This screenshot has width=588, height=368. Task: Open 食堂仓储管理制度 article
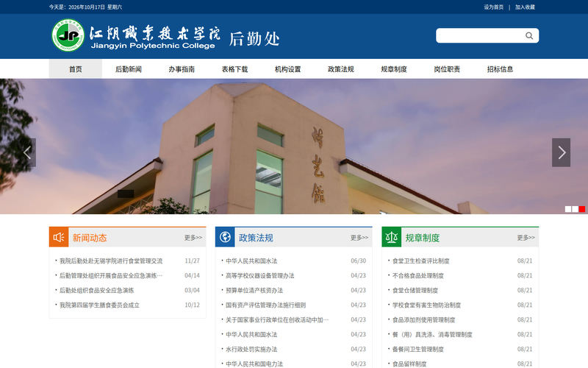tap(415, 290)
